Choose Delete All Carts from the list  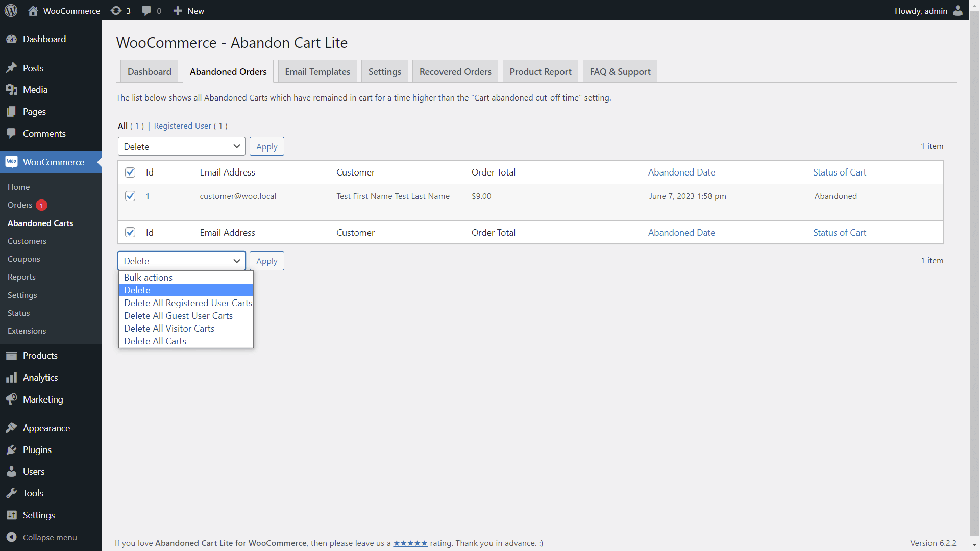tap(155, 341)
